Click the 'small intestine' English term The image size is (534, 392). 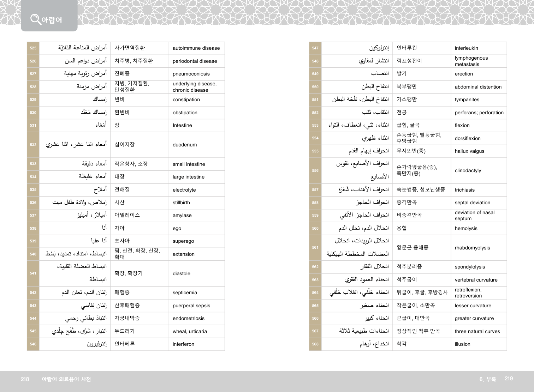click(189, 164)
